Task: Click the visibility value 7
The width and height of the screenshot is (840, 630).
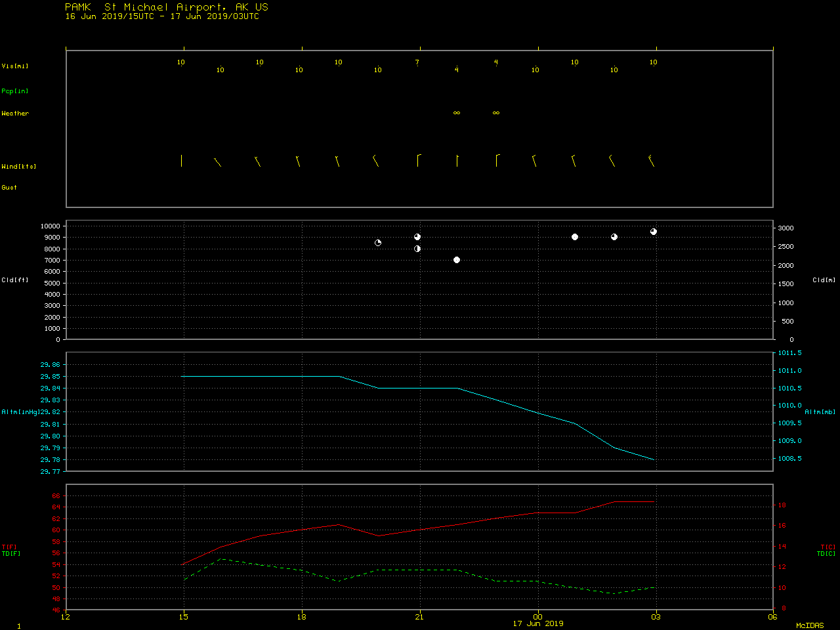Action: (x=417, y=62)
